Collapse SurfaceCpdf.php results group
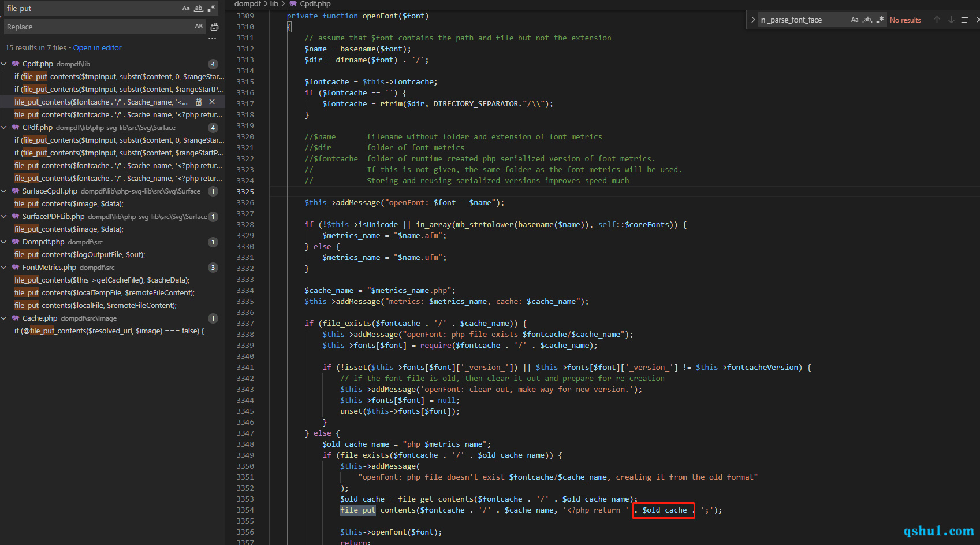 point(4,191)
